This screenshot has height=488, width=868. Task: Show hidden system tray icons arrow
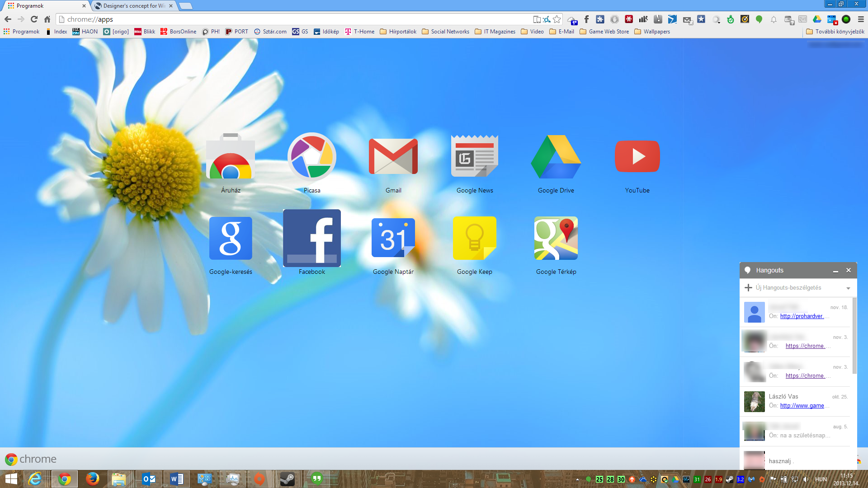[x=577, y=479]
